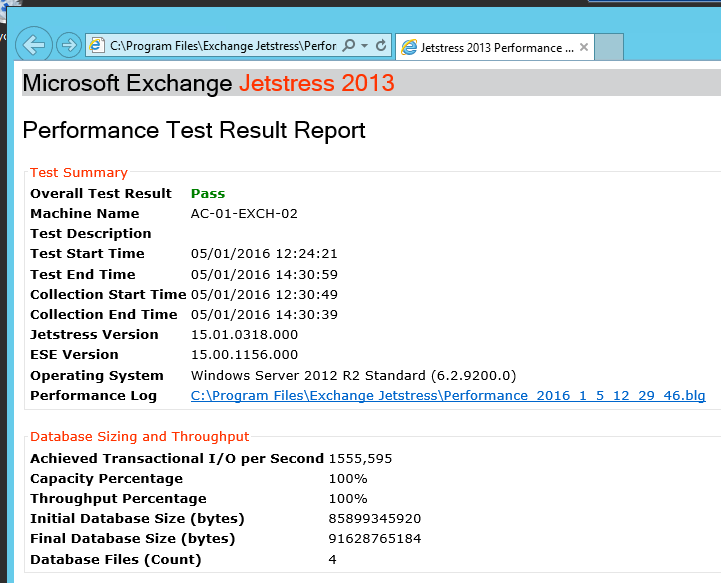721x583 pixels.
Task: Click the Jetstress tab's IE favicon
Action: click(x=409, y=47)
